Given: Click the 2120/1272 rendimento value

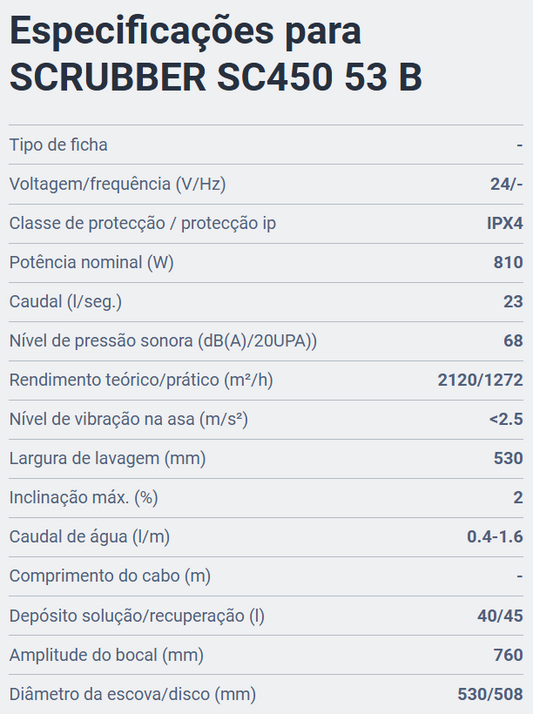Looking at the screenshot, I should coord(480,380).
